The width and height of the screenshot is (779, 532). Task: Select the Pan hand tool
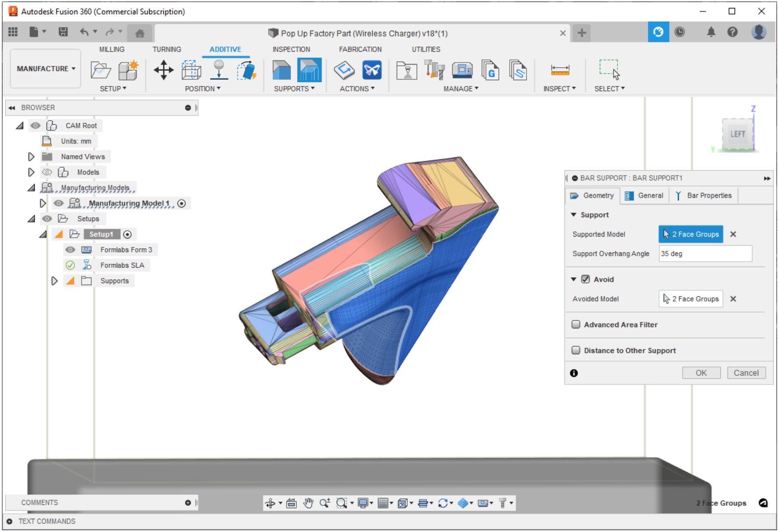[x=308, y=503]
